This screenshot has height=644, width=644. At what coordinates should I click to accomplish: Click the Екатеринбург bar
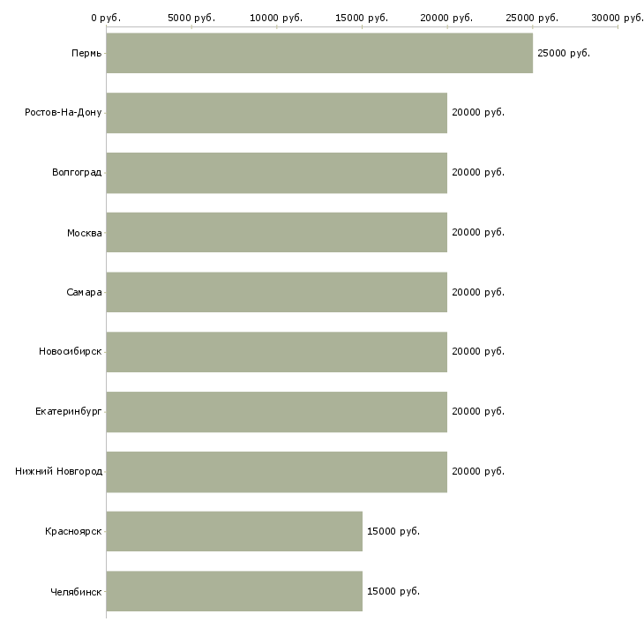(276, 411)
